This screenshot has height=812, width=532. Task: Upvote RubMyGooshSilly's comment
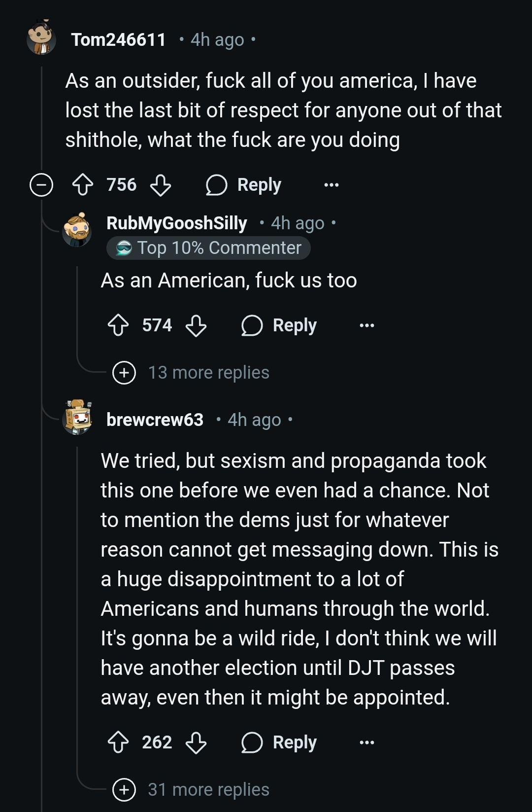pyautogui.click(x=118, y=326)
